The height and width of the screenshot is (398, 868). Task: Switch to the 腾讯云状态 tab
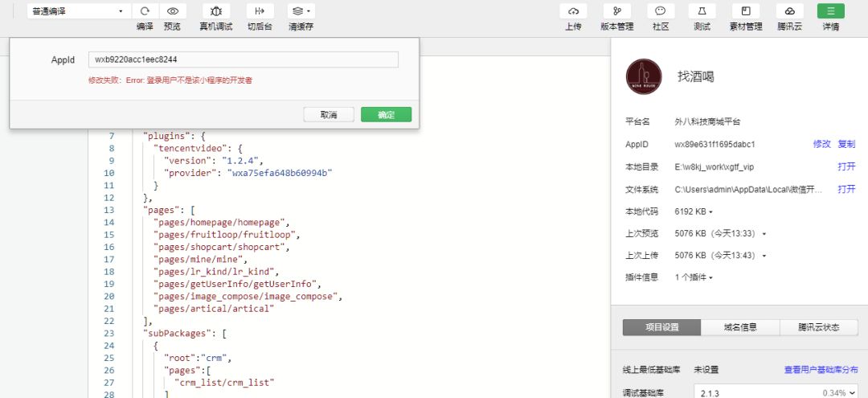[x=819, y=327]
